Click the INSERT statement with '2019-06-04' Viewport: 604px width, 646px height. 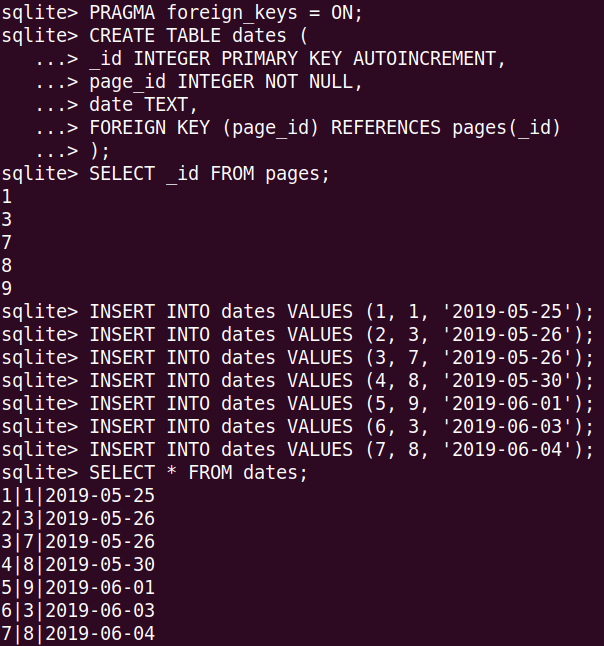click(x=340, y=449)
